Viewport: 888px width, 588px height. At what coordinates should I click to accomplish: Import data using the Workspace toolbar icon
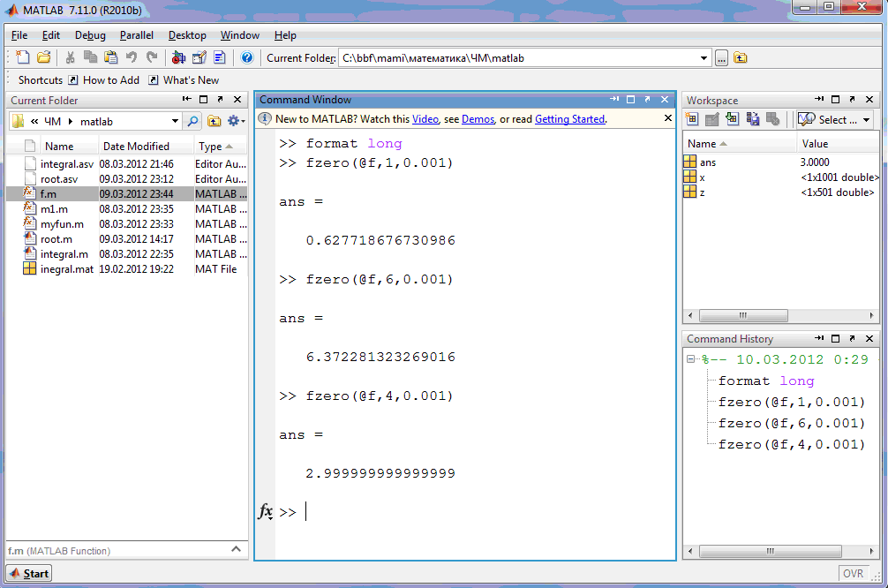[x=733, y=119]
